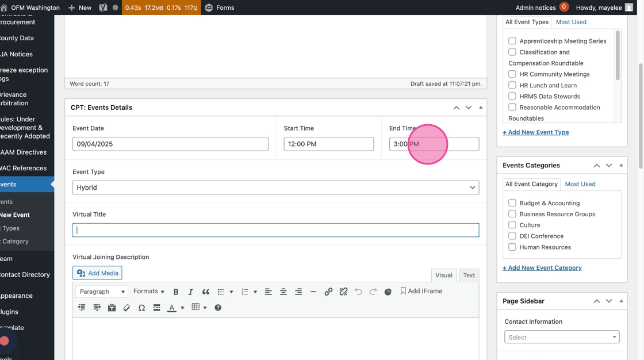This screenshot has height=360, width=644.
Task: Check the HR Lunch and Learn checkbox
Action: [512, 85]
